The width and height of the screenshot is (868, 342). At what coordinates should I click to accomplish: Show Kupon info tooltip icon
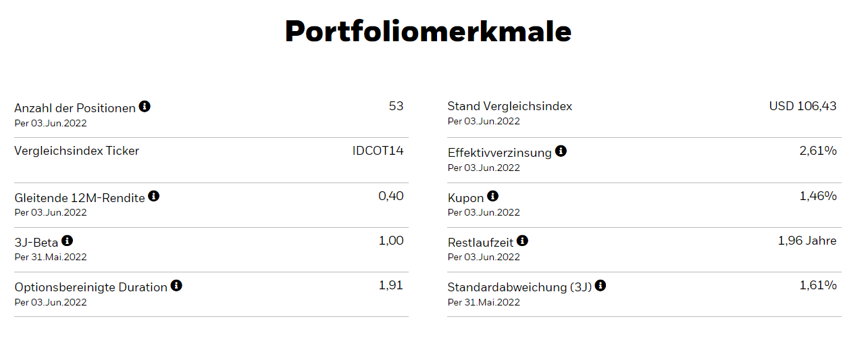[493, 197]
